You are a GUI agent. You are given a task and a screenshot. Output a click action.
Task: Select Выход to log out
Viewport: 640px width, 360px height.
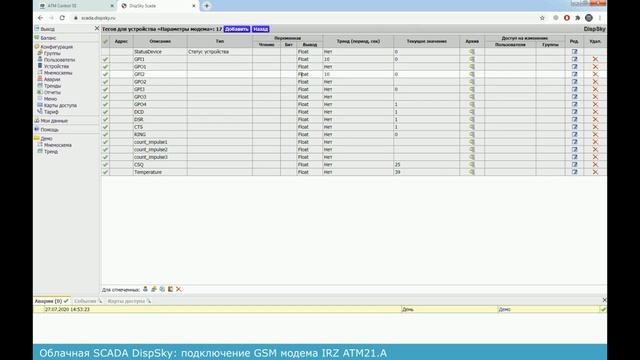pos(47,29)
